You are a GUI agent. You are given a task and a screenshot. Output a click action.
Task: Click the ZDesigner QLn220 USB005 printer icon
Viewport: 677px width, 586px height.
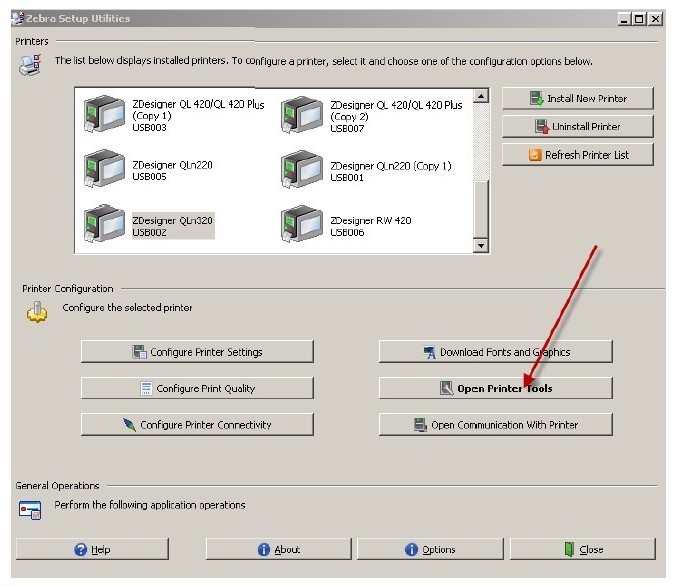[104, 170]
